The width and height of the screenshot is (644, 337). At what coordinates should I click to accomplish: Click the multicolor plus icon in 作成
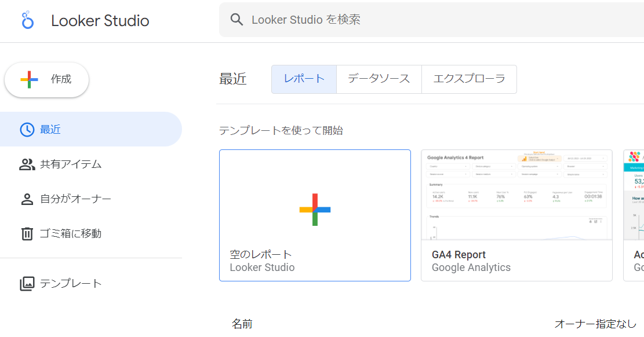point(29,79)
